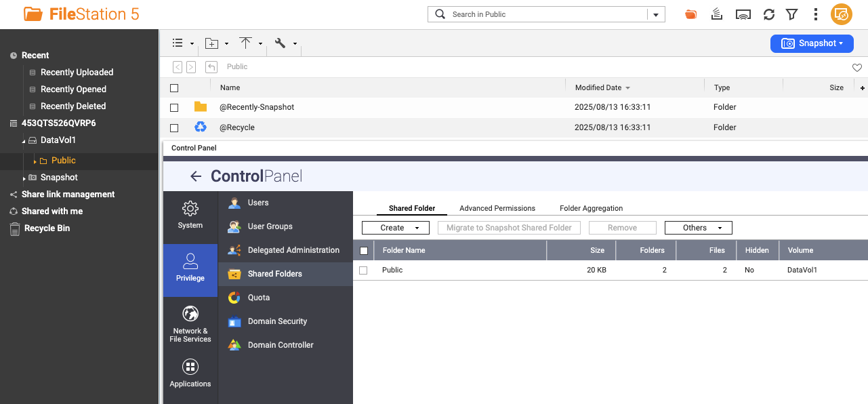The width and height of the screenshot is (868, 404).
Task: Select the Public shared folder checkbox
Action: [363, 270]
